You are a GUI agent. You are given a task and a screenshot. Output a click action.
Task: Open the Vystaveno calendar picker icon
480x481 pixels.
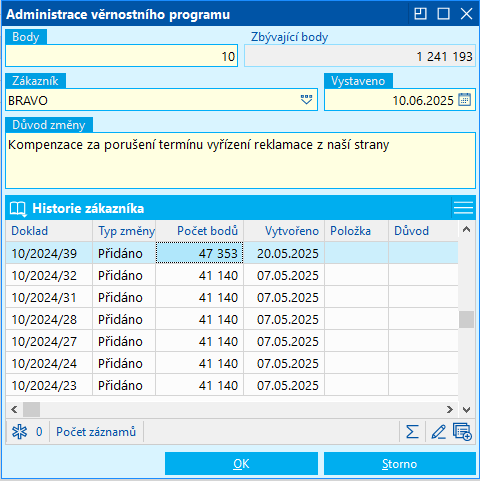pos(465,100)
